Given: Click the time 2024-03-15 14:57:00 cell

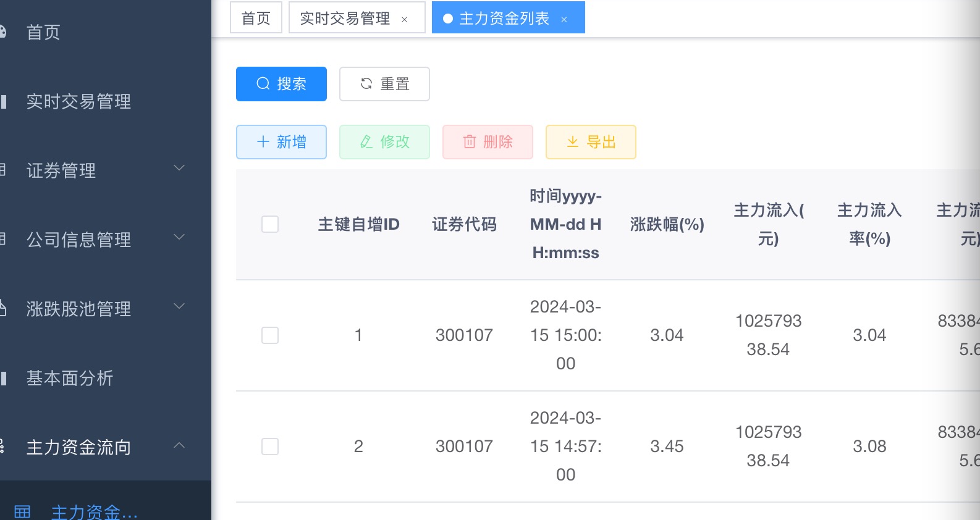Looking at the screenshot, I should click(x=565, y=447).
